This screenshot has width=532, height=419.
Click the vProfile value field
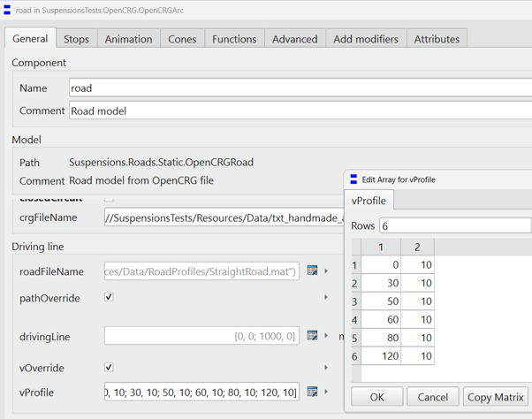[201, 392]
